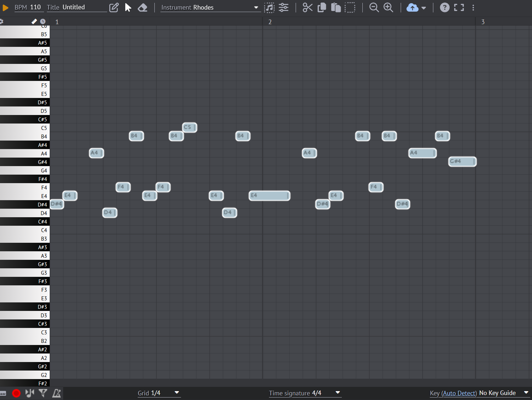Toggle the metronome at the bottom
The height and width of the screenshot is (400, 532).
56,393
